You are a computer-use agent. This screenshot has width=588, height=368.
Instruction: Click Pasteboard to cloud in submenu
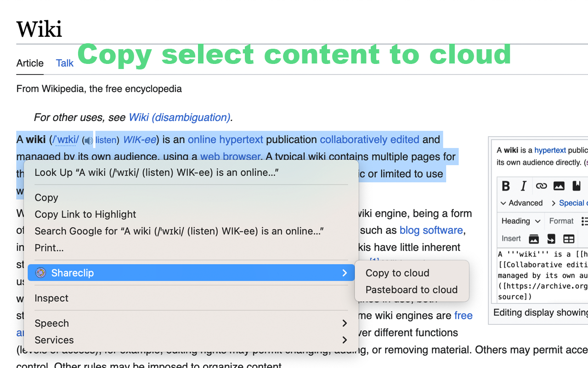tap(412, 290)
